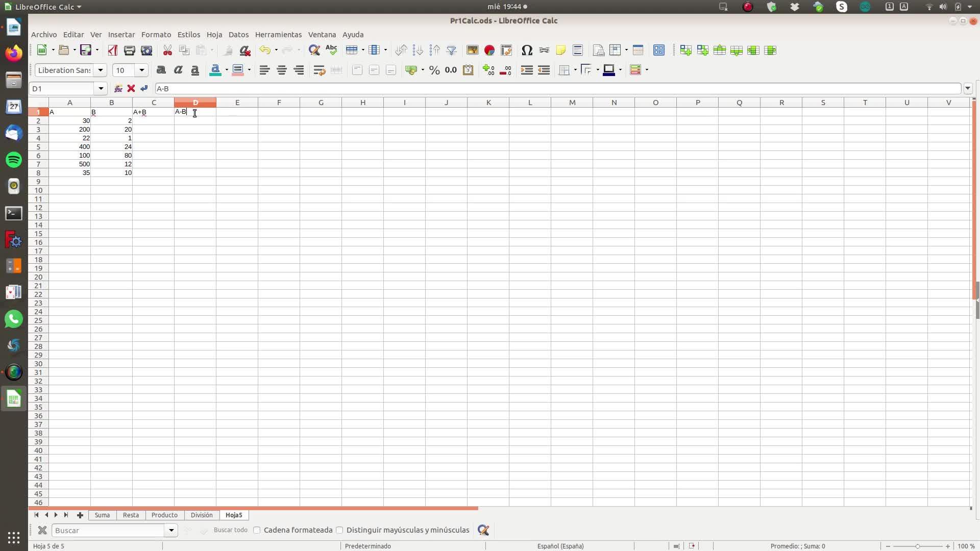Open the Name Box dropdown arrow
This screenshot has height=551, width=980.
[101, 88]
